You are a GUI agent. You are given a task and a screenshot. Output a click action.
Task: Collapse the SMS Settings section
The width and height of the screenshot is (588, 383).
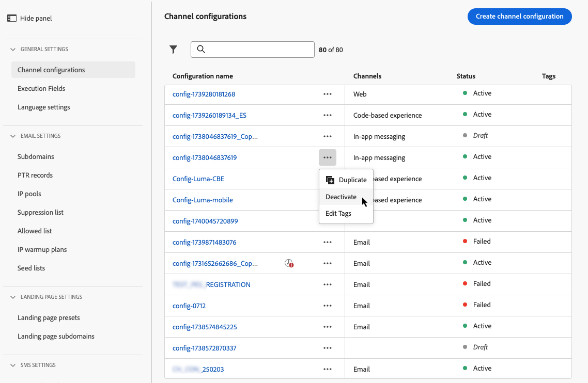pyautogui.click(x=13, y=365)
